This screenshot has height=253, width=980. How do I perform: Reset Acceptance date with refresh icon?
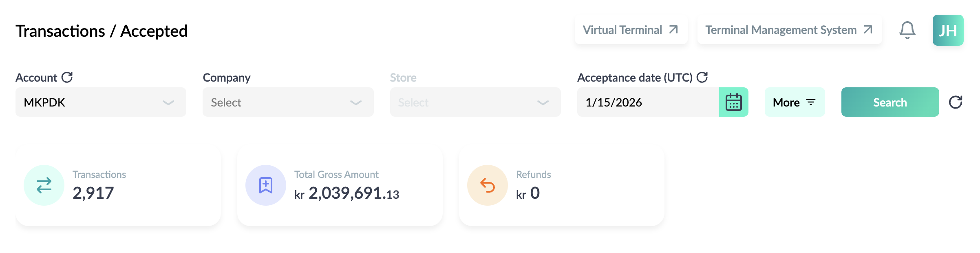(702, 77)
